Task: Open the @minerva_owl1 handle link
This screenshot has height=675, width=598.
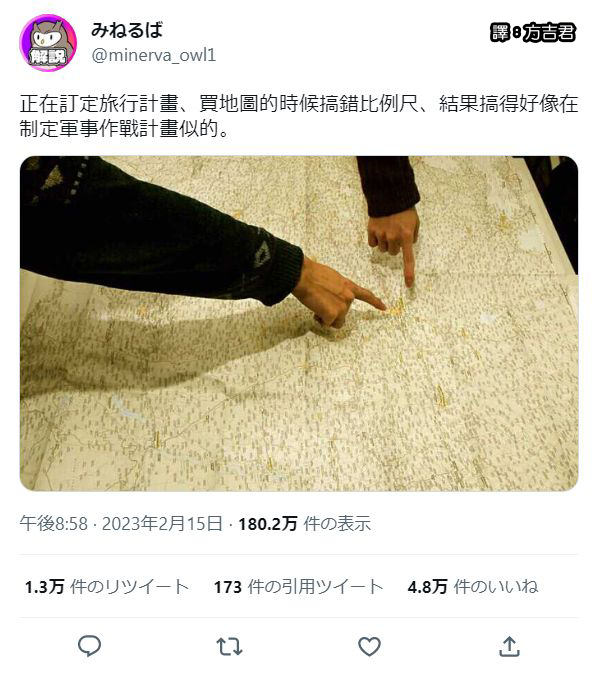Action: [x=154, y=56]
